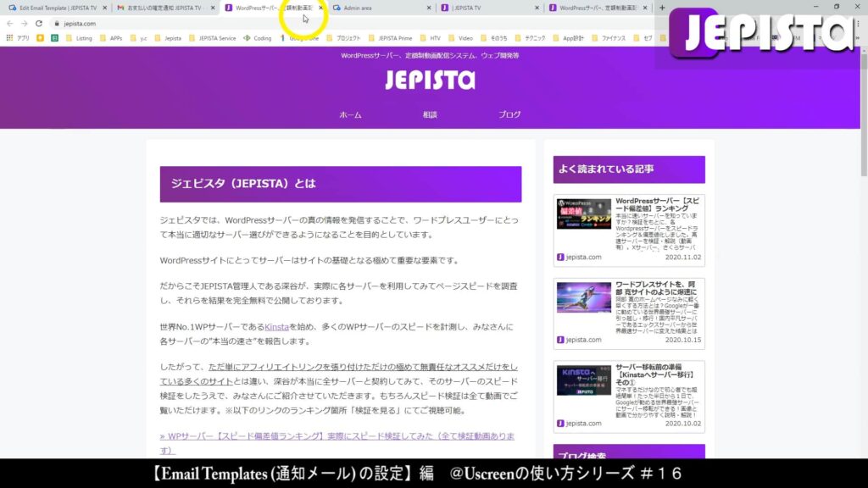868x488 pixels.
Task: Click the date 2020.10.15
Action: pos(682,341)
